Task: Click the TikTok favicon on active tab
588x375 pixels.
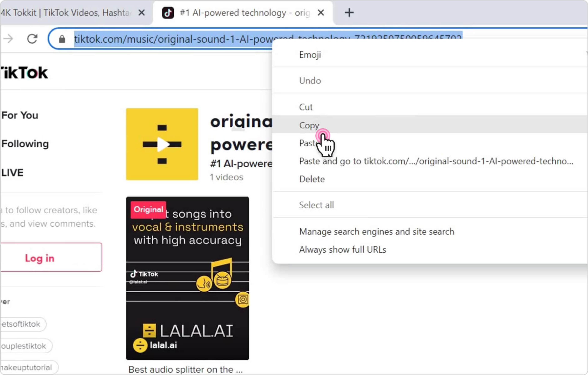Action: coord(168,13)
